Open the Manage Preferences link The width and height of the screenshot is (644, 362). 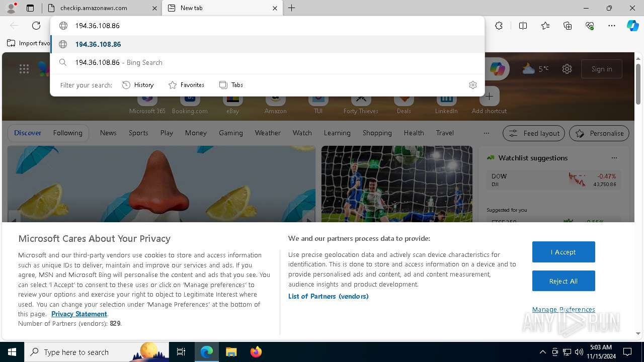coord(563,309)
